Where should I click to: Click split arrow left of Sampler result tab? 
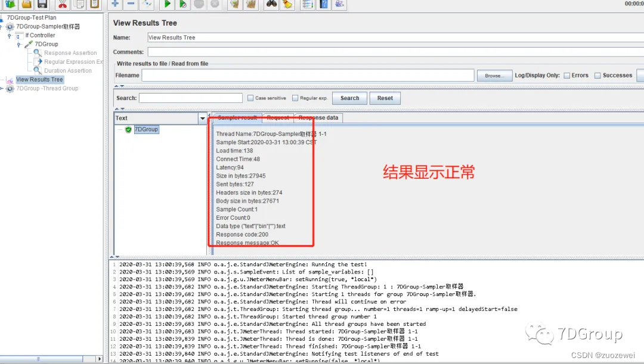[x=209, y=116]
